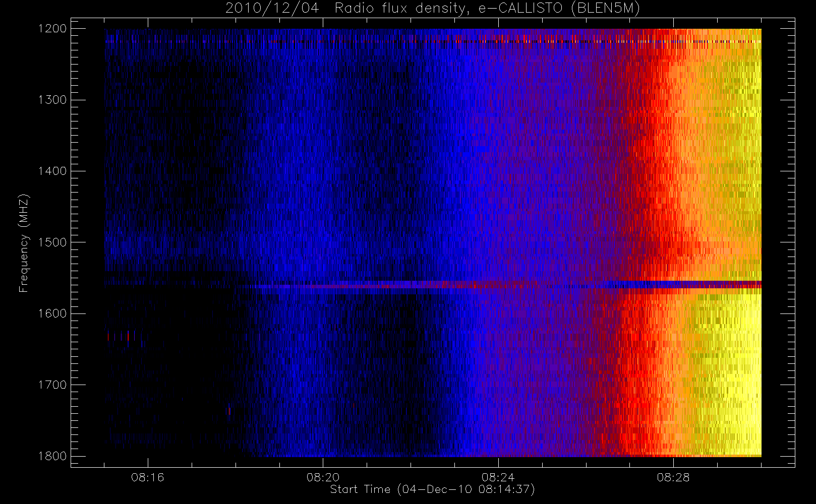Screen dimensions: 816x504
Task: Click the red spikes near 1630 MHz
Action: click(x=122, y=336)
